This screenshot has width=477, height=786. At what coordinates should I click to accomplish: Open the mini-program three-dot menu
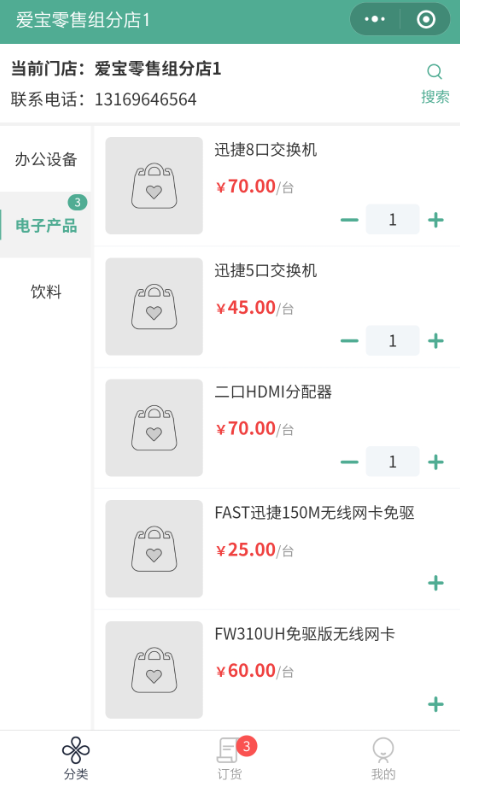[374, 20]
